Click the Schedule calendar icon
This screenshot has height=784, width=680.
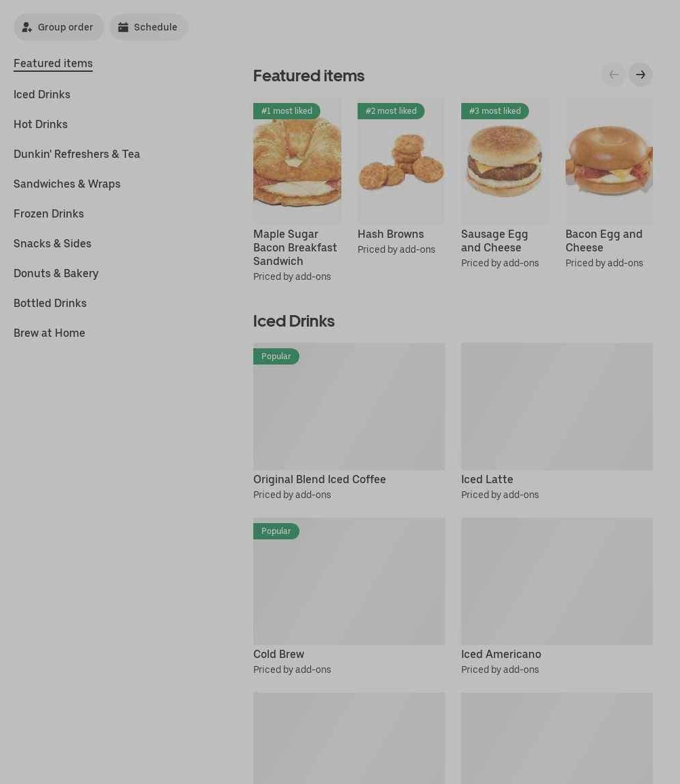coord(123,27)
